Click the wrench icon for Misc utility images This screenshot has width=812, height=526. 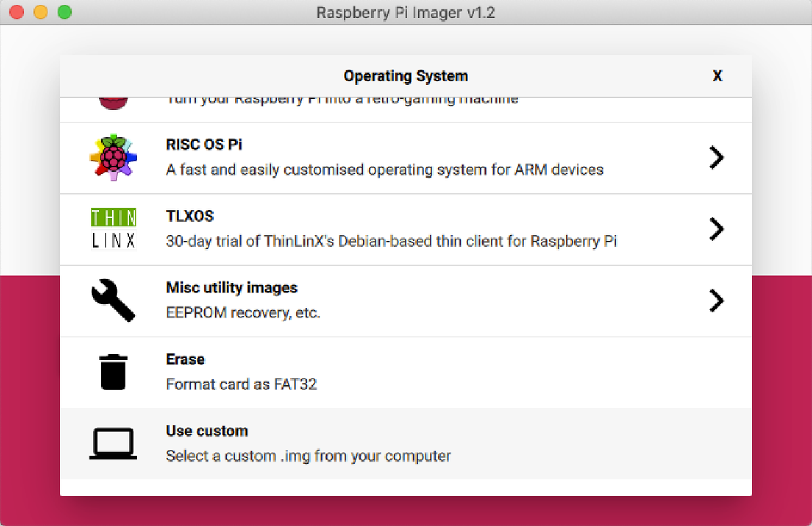(113, 300)
